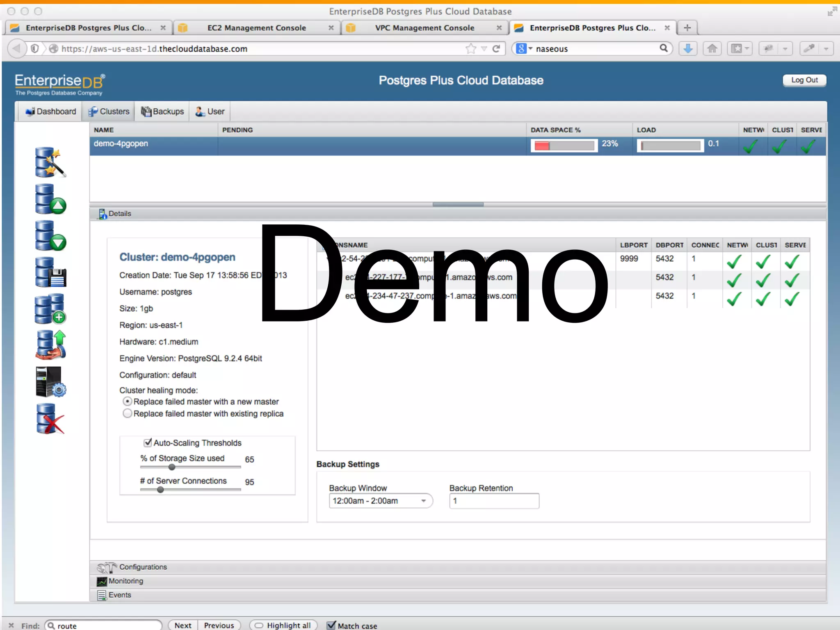The image size is (840, 630).
Task: Select demo-4pgopen cluster row
Action: 458,146
